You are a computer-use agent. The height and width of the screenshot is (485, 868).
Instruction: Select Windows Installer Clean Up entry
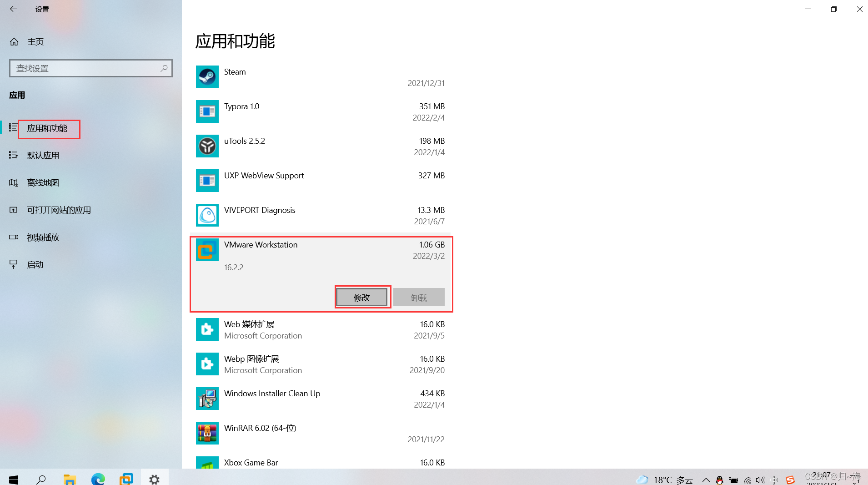tap(321, 399)
